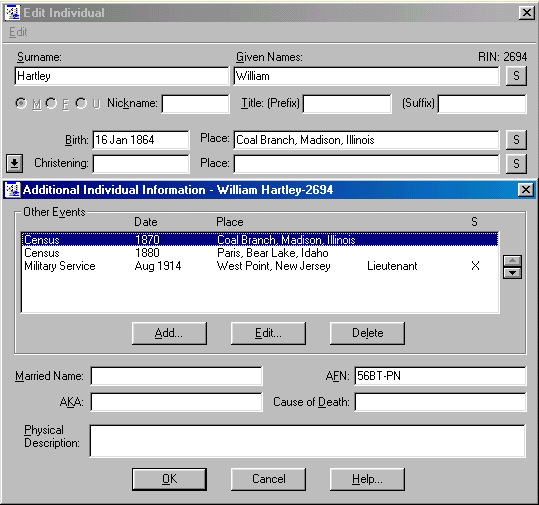Click into the Cause of Death field
Screen dimensions: 539x505
[x=440, y=402]
